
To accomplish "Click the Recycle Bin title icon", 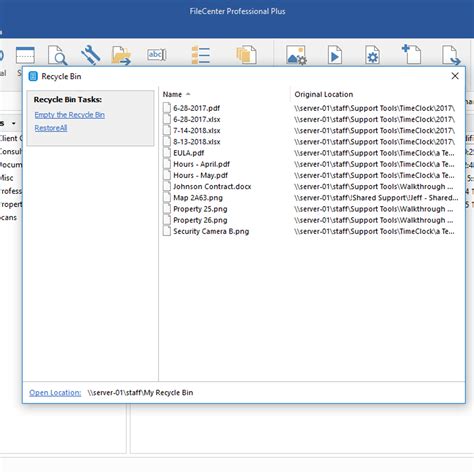I will point(33,76).
